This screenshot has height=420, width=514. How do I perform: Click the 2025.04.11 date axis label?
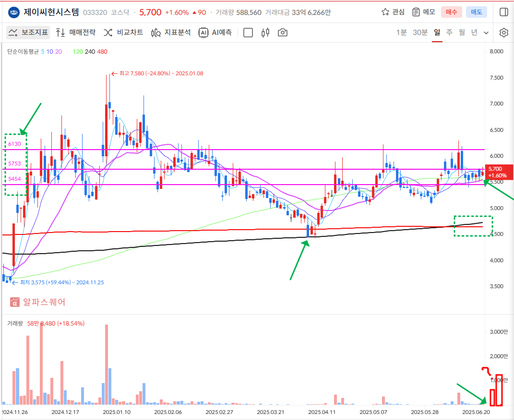[x=322, y=412]
